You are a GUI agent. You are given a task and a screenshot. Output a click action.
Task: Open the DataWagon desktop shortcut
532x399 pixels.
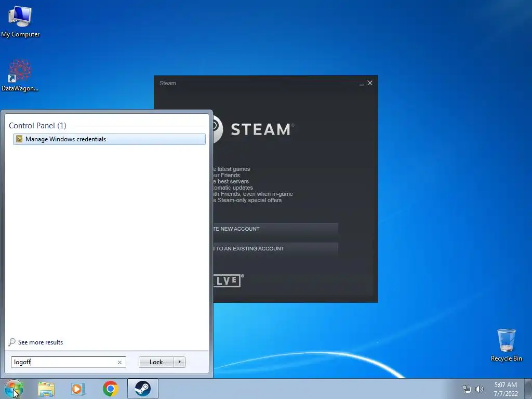click(20, 76)
